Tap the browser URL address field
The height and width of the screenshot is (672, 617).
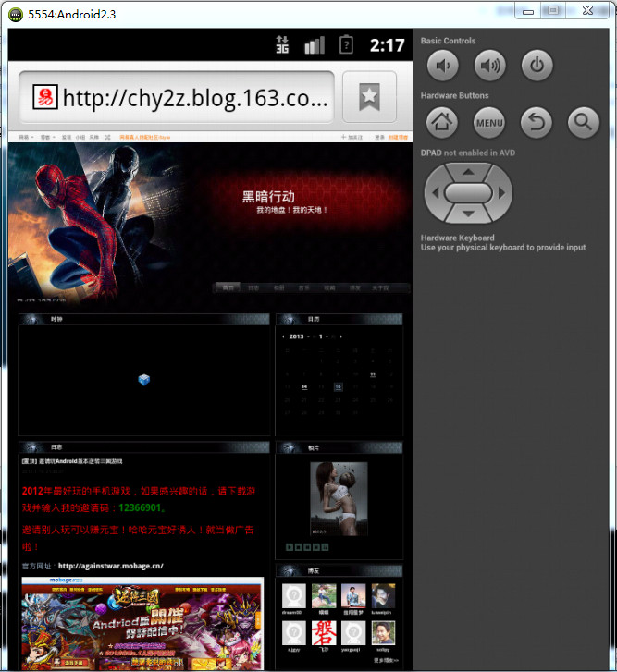pos(176,97)
